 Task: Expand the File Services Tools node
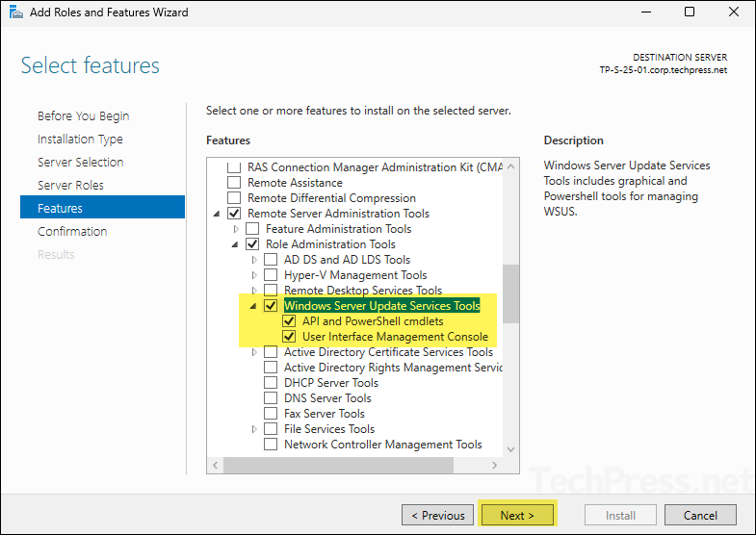[255, 429]
